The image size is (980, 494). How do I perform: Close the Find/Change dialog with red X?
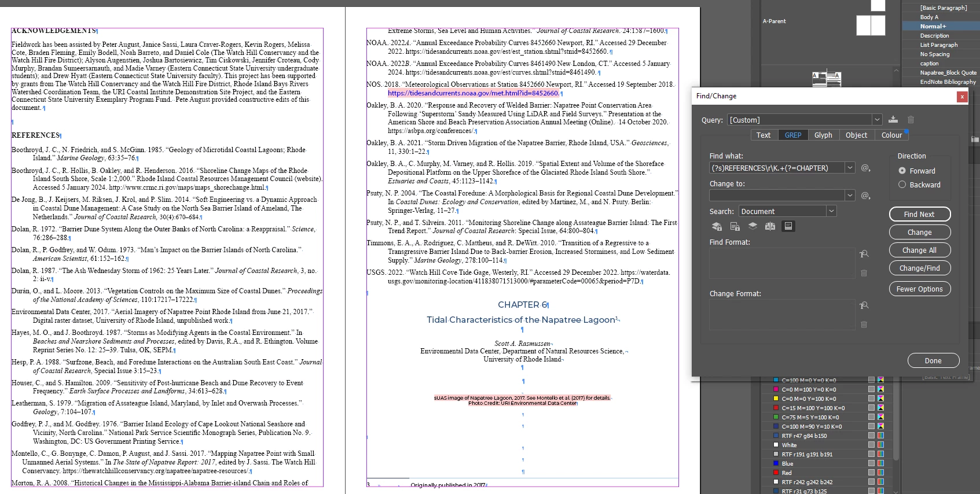click(x=962, y=97)
